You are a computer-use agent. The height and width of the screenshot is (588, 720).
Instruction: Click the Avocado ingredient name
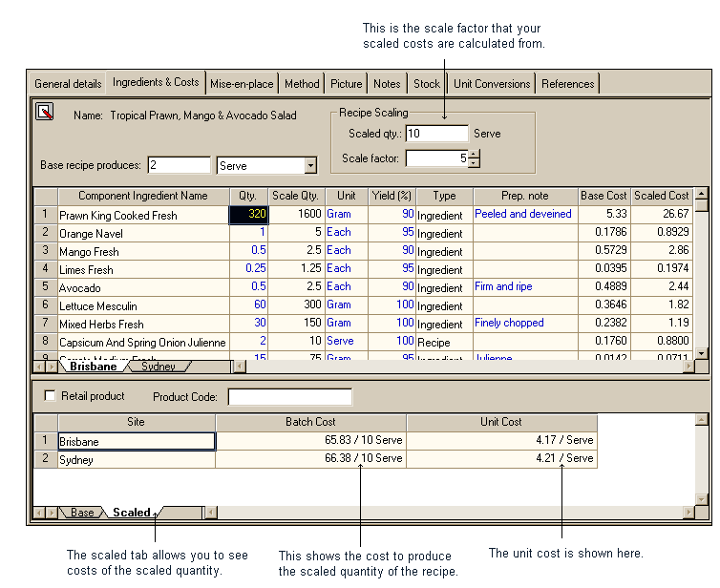(79, 288)
